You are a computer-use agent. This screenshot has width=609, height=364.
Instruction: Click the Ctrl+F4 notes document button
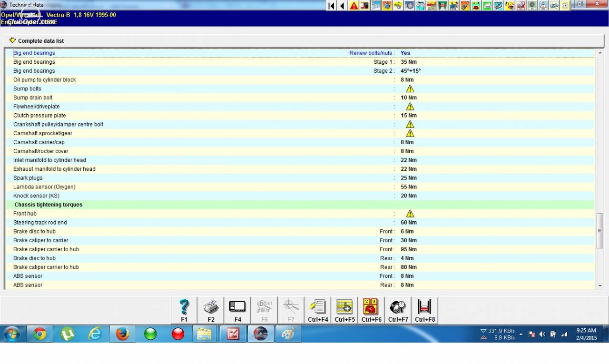[318, 310]
